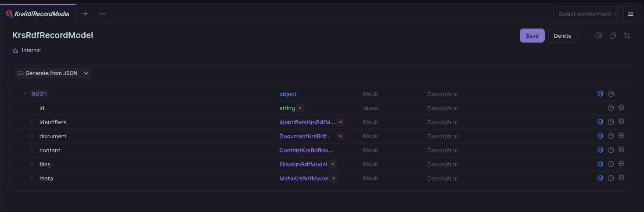Remove the id field with minus icon
This screenshot has width=644, height=212.
click(621, 108)
